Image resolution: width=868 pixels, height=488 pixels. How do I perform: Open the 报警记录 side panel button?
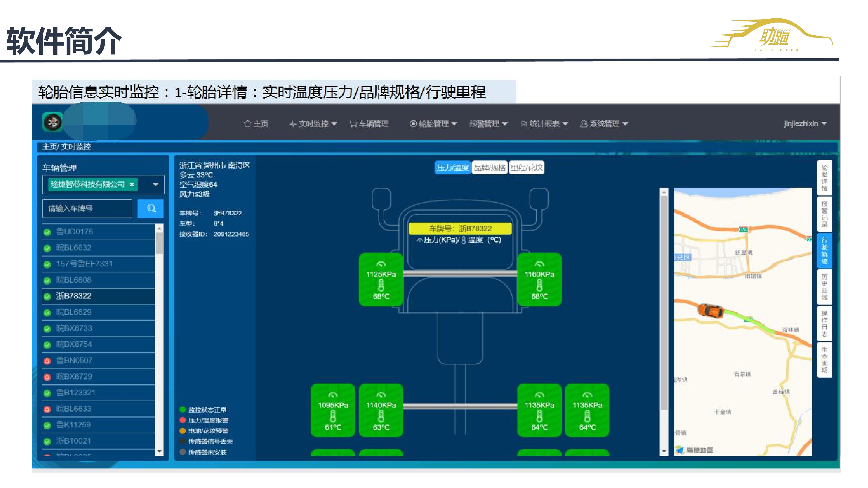(824, 214)
